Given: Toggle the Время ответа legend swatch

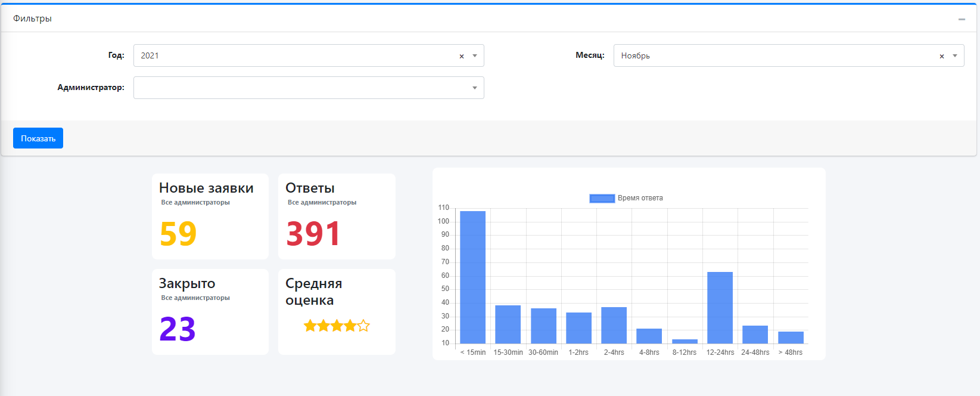Looking at the screenshot, I should [x=602, y=198].
